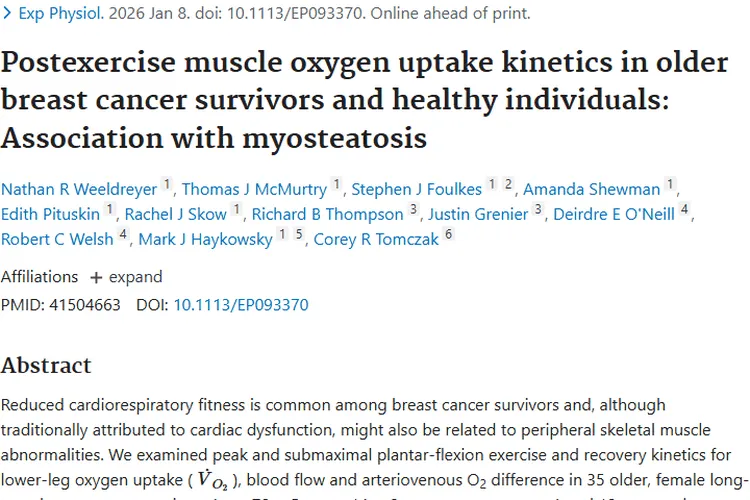The image size is (750, 500).
Task: Click affiliation superscript 6 after Tomczak
Action: (449, 235)
